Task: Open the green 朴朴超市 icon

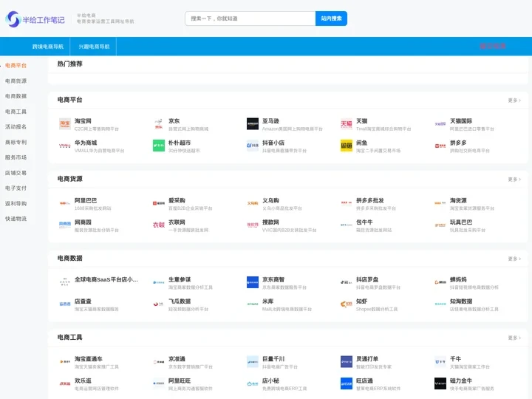Action: tap(158, 146)
